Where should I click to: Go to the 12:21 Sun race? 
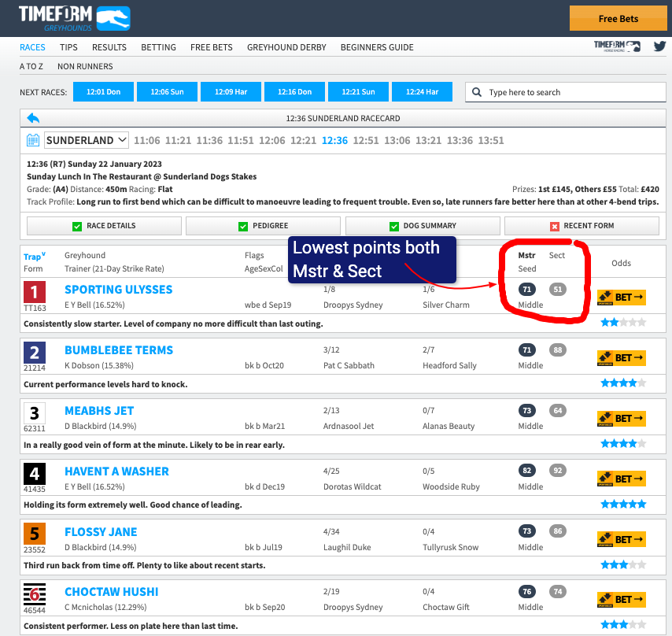pos(358,92)
